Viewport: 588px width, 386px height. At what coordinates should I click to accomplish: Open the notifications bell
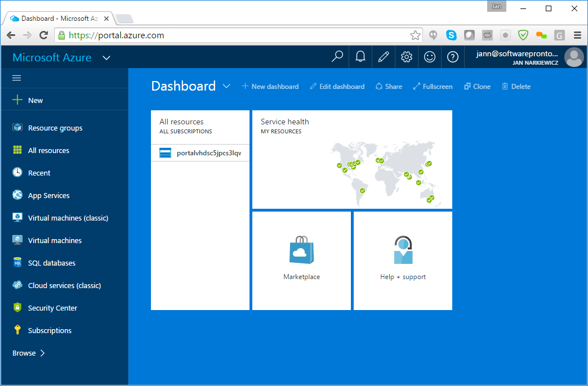360,57
